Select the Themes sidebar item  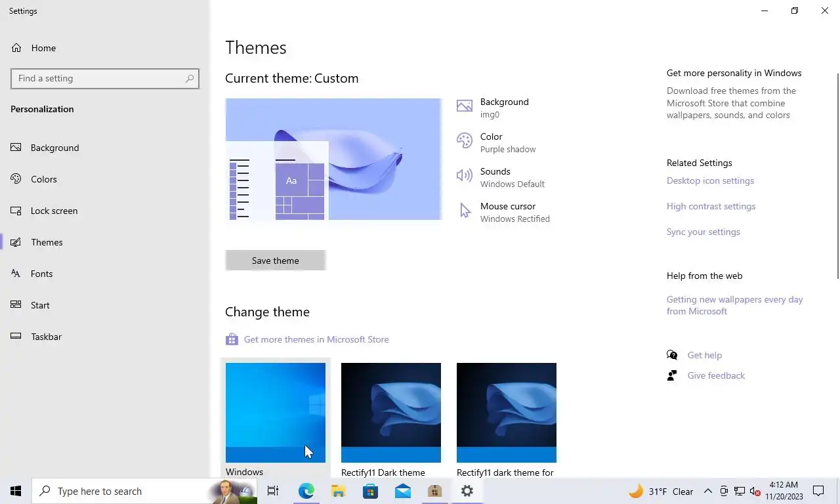point(105,242)
